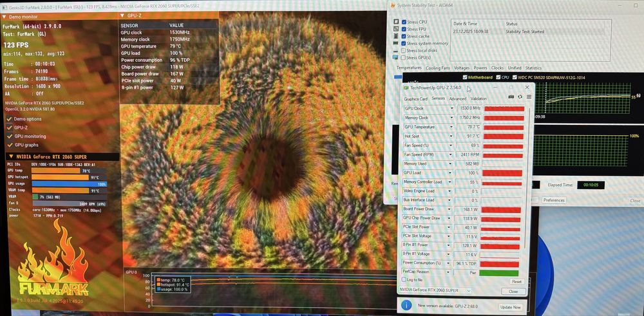Click the monitor icon beside Stress GPU(s)
The image size is (644, 316).
[x=395, y=57]
